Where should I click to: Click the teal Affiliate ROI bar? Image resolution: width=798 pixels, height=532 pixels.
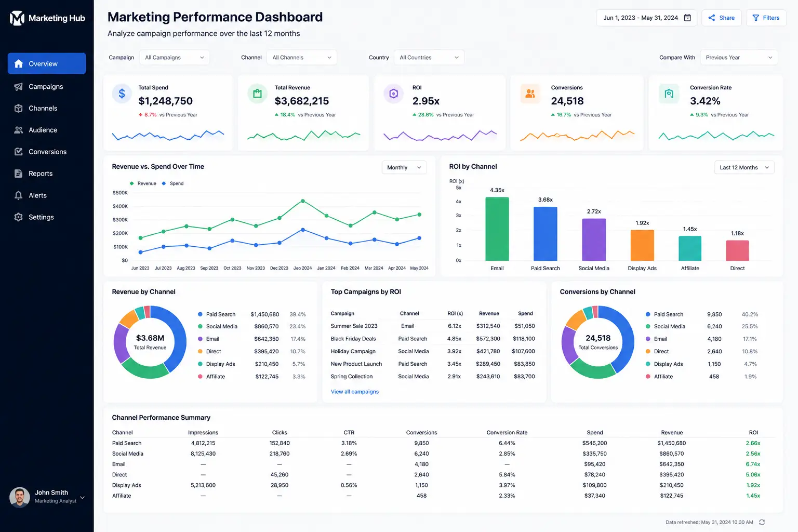point(690,249)
